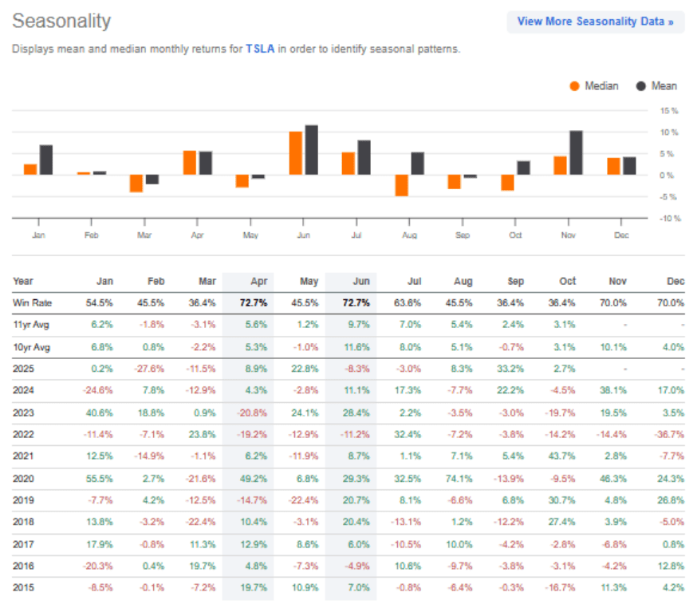Select the 11yr Avg row label
Viewport: 697px width, 616px height.
click(x=30, y=324)
